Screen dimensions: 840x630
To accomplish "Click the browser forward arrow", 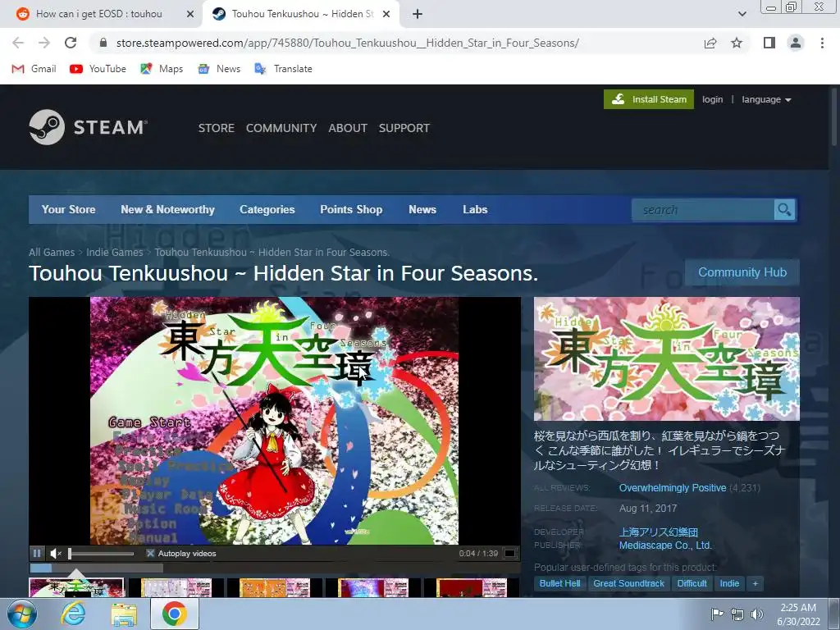I will [44, 43].
